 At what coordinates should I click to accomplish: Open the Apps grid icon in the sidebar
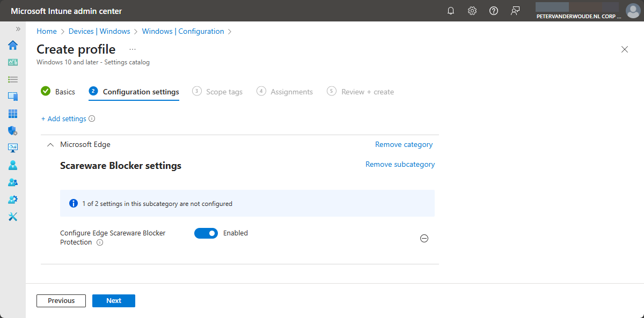[x=13, y=114]
